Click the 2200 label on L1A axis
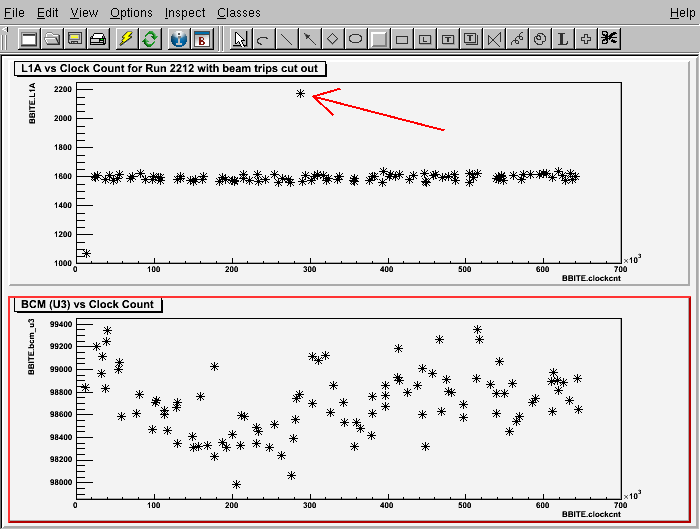This screenshot has height=530, width=700. tap(63, 89)
